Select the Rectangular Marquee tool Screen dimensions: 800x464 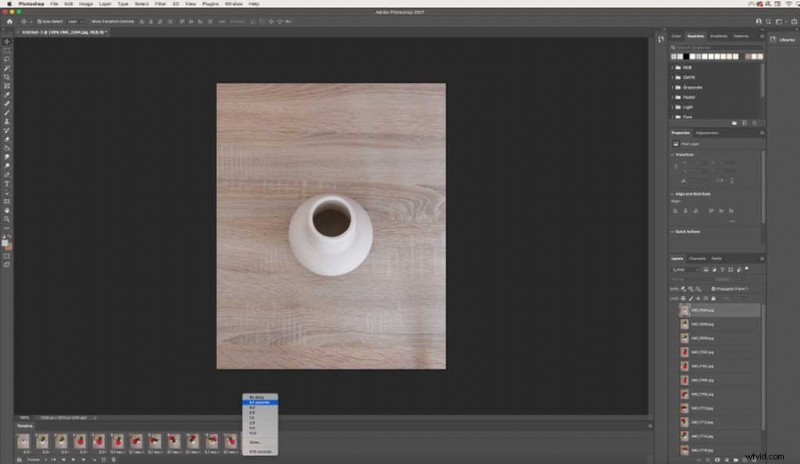[x=7, y=51]
